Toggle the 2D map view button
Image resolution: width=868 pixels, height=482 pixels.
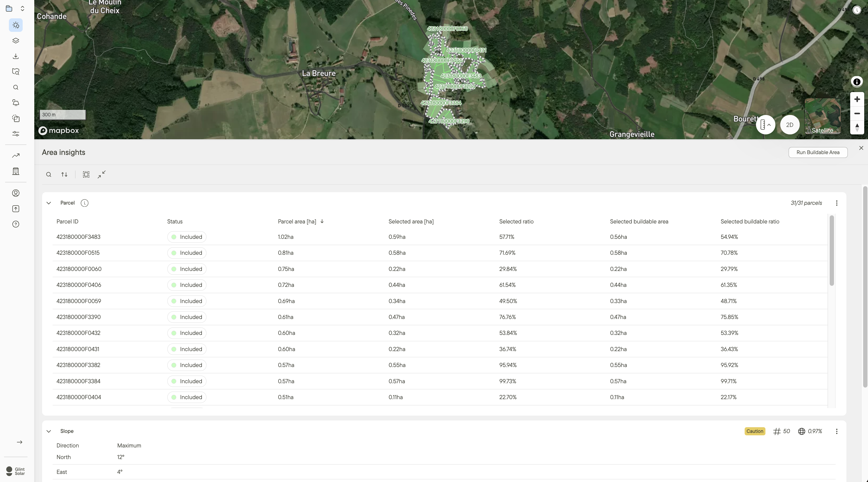(789, 125)
